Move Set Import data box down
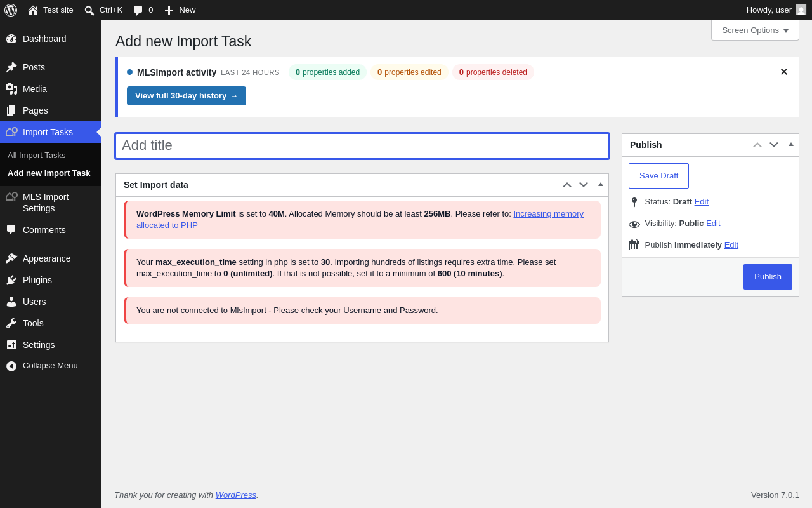 584,185
